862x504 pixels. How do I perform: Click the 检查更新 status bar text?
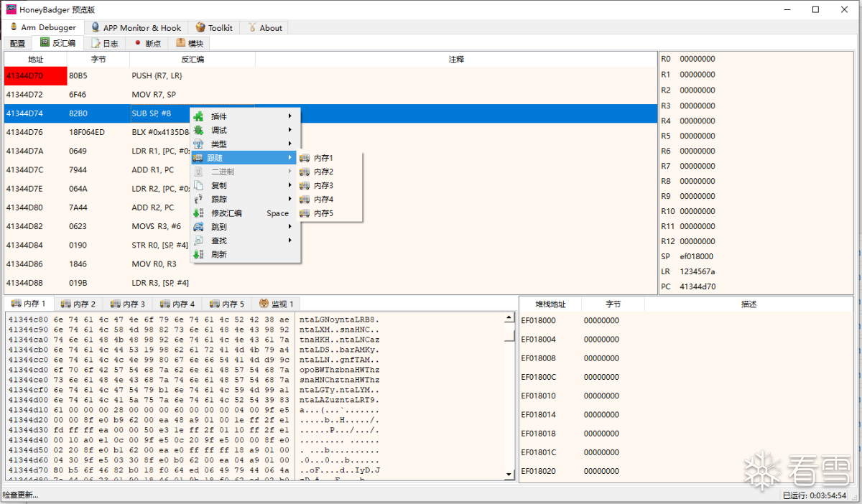(x=20, y=495)
